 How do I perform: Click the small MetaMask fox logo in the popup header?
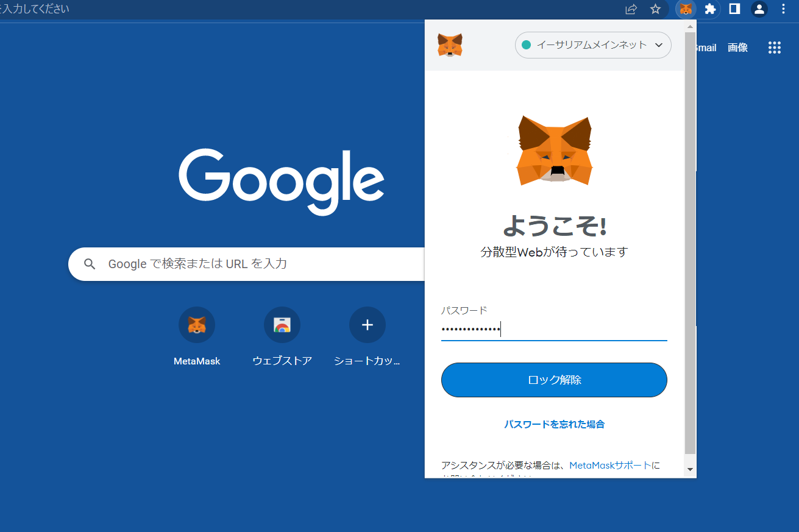(x=450, y=45)
